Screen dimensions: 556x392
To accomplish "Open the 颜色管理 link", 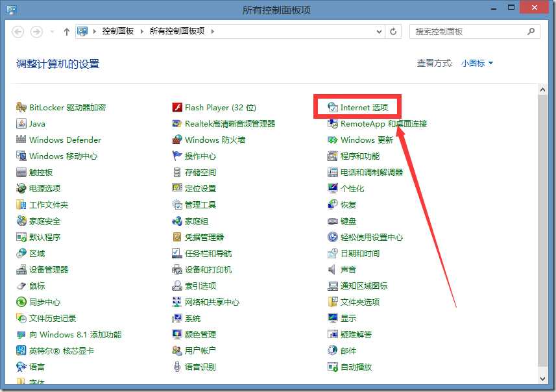I will 200,334.
